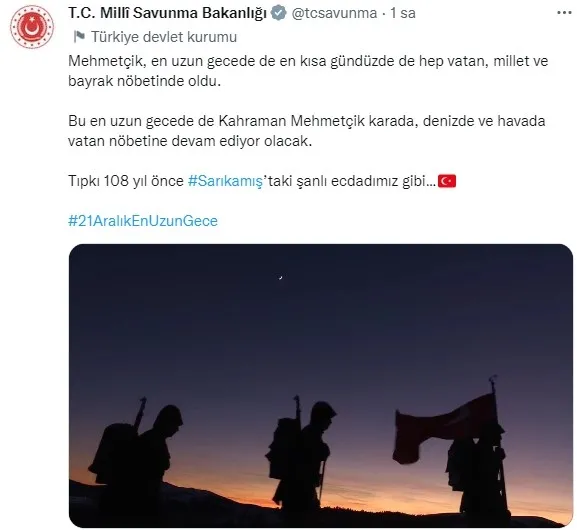Click the crescent moon in the photo sky

click(x=280, y=278)
